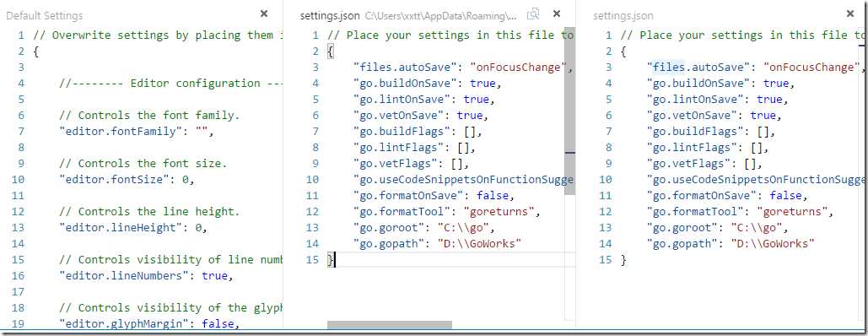Click the "Editor configuration" comment line
This screenshot has height=336, width=868.
(x=171, y=84)
